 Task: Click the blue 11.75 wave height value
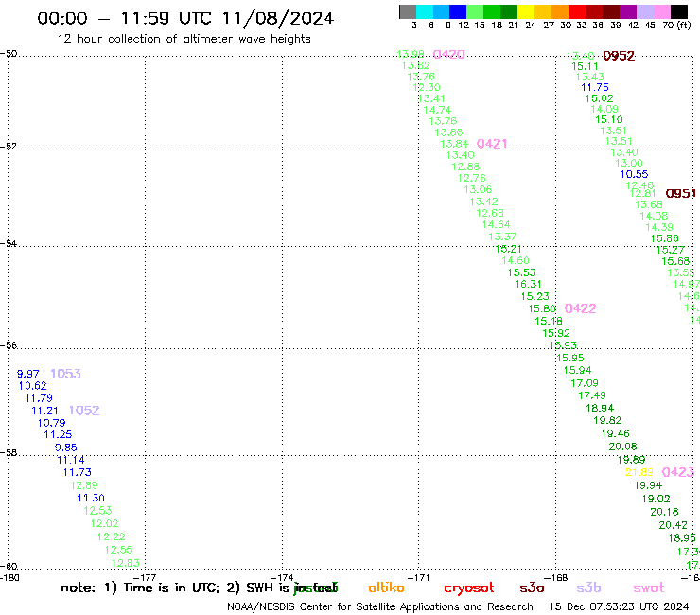pyautogui.click(x=595, y=88)
